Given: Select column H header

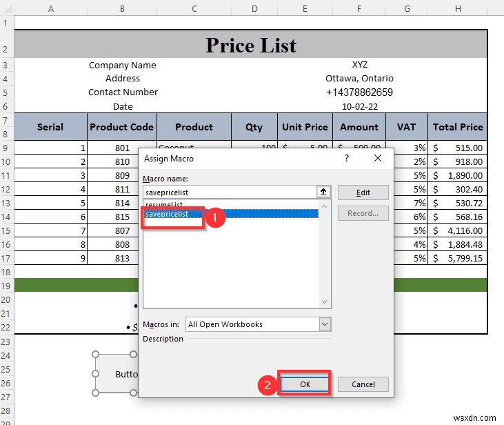Looking at the screenshot, I should pyautogui.click(x=458, y=9).
